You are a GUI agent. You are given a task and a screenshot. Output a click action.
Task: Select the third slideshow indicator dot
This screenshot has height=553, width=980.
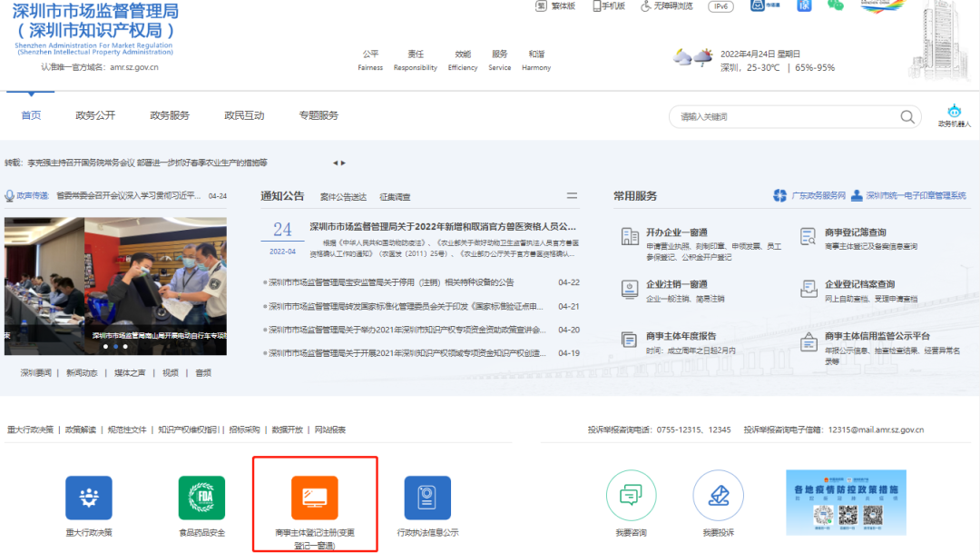(125, 347)
